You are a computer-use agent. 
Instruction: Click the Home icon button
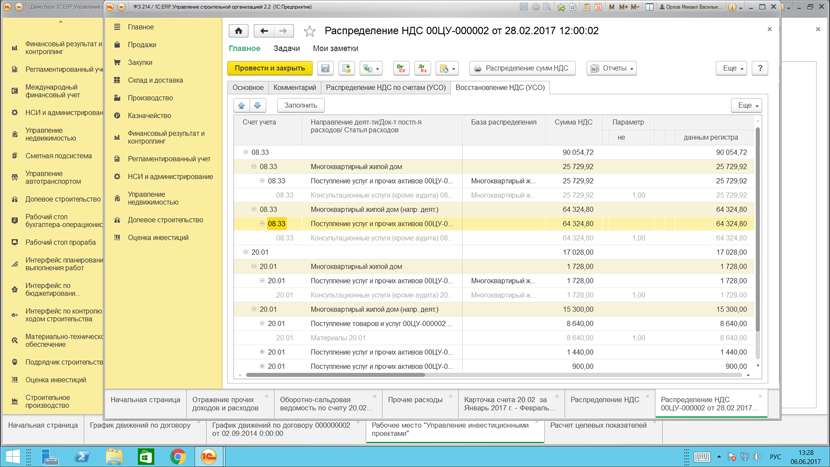[238, 31]
